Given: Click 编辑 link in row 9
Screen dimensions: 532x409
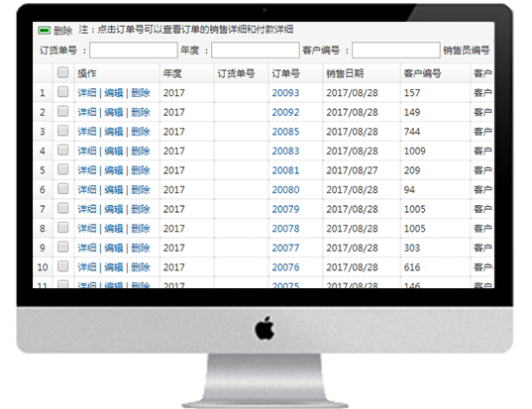Looking at the screenshot, I should 113,248.
